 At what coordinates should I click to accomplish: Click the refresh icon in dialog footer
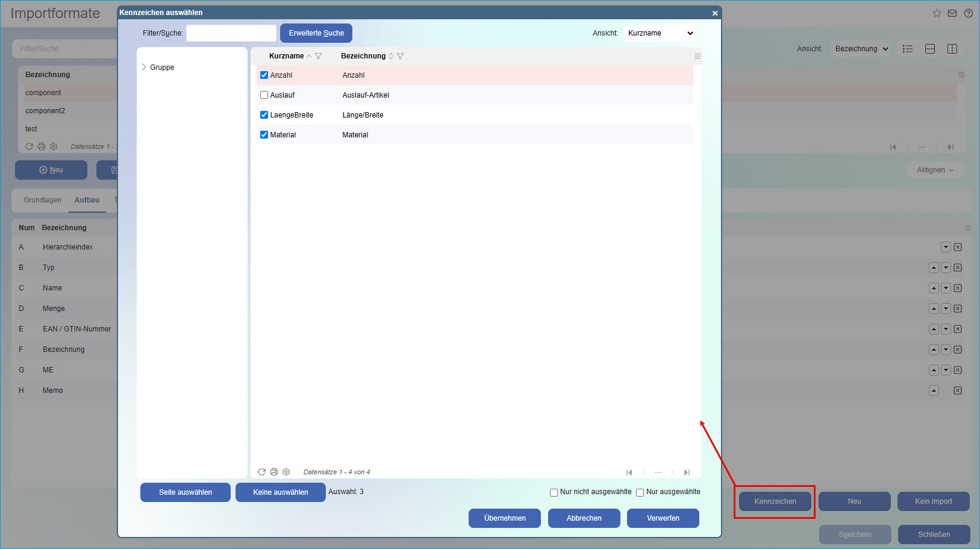(261, 472)
